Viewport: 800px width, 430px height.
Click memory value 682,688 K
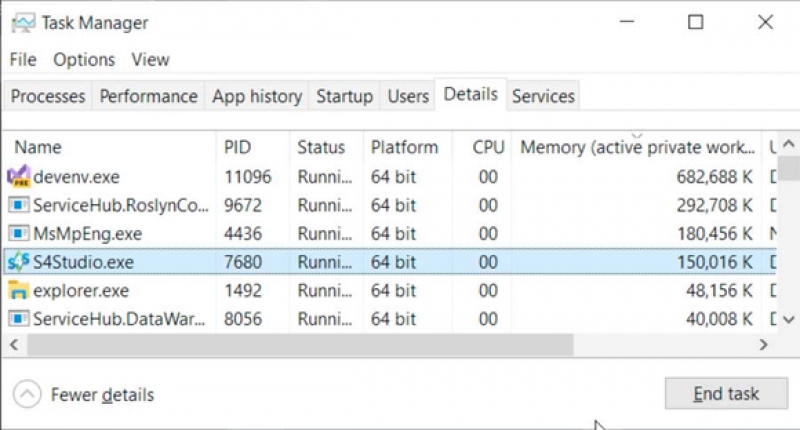[714, 177]
